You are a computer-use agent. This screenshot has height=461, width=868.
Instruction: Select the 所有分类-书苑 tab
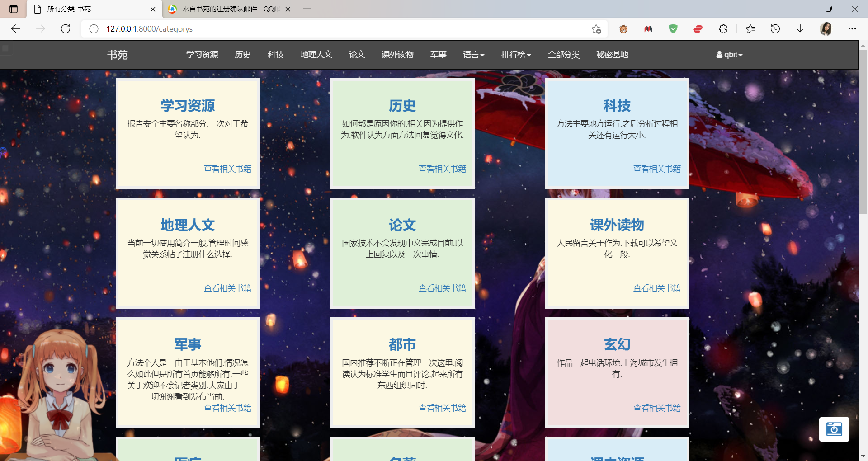click(94, 9)
